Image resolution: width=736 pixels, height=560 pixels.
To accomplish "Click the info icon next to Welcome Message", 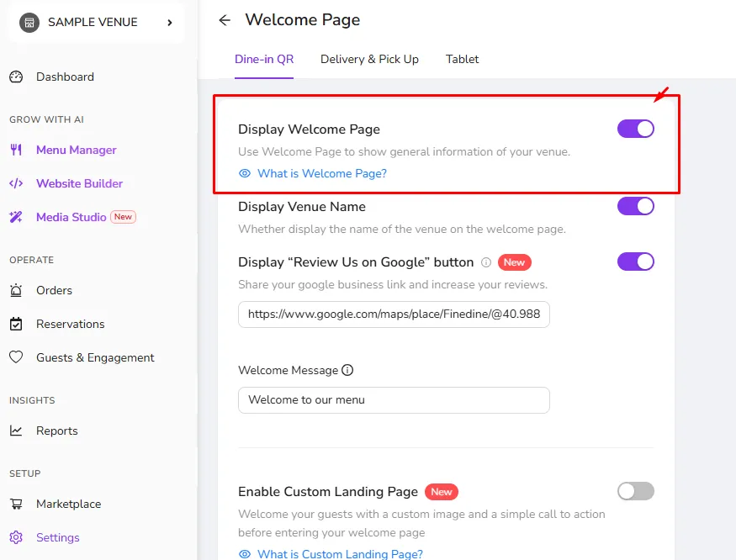I will 347,370.
